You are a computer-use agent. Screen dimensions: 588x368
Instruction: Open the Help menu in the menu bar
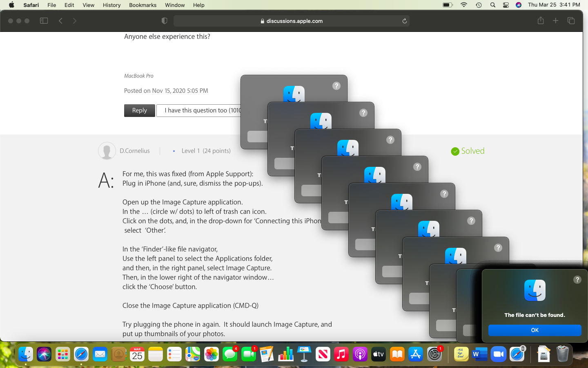pyautogui.click(x=199, y=5)
